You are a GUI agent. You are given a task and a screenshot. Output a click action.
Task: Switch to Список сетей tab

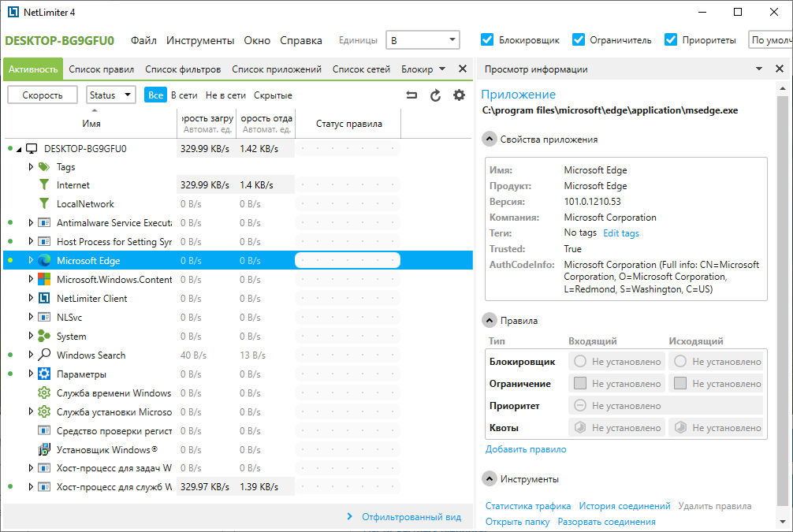pyautogui.click(x=361, y=69)
